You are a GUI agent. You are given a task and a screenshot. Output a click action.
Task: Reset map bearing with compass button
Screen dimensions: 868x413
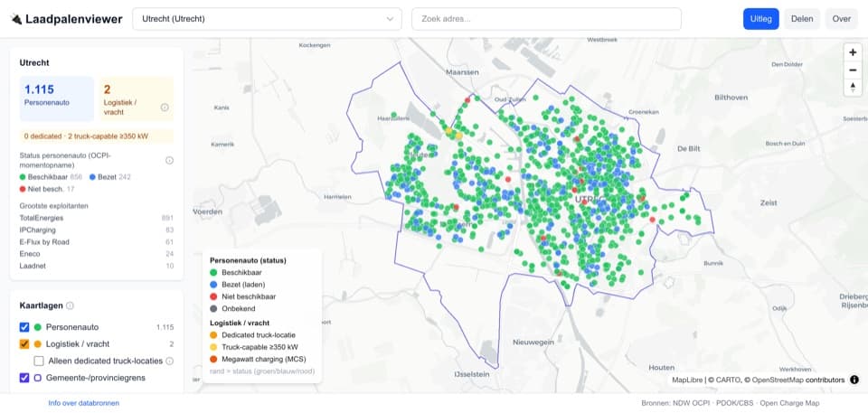click(x=853, y=88)
